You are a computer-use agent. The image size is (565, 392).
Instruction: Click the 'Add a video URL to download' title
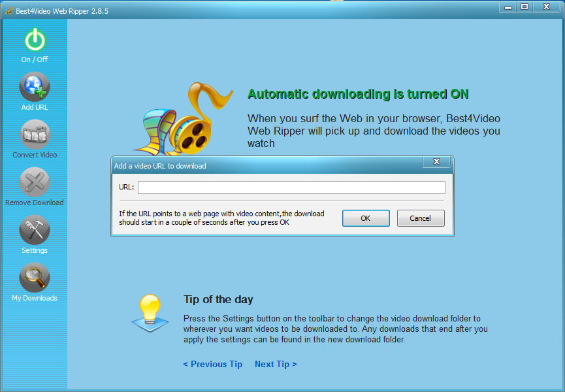160,166
